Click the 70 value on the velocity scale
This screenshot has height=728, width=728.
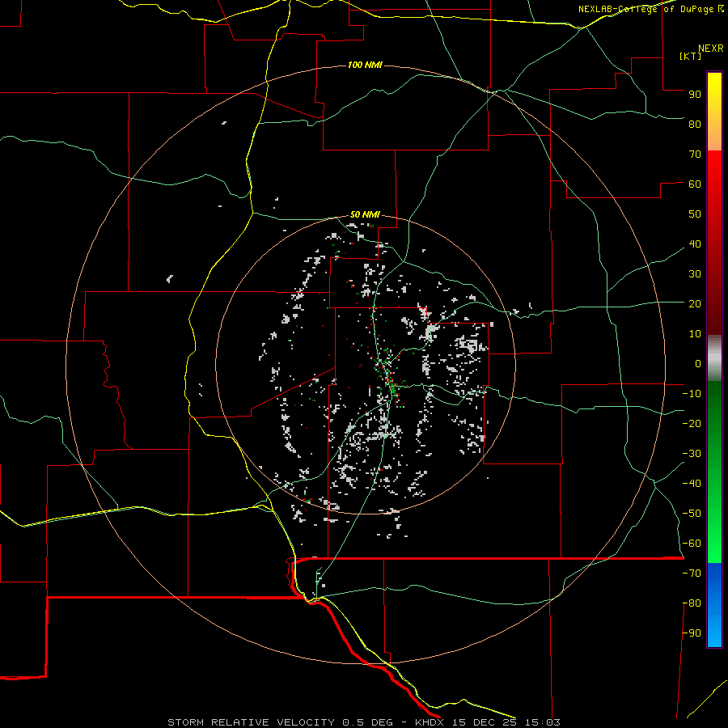(x=695, y=154)
